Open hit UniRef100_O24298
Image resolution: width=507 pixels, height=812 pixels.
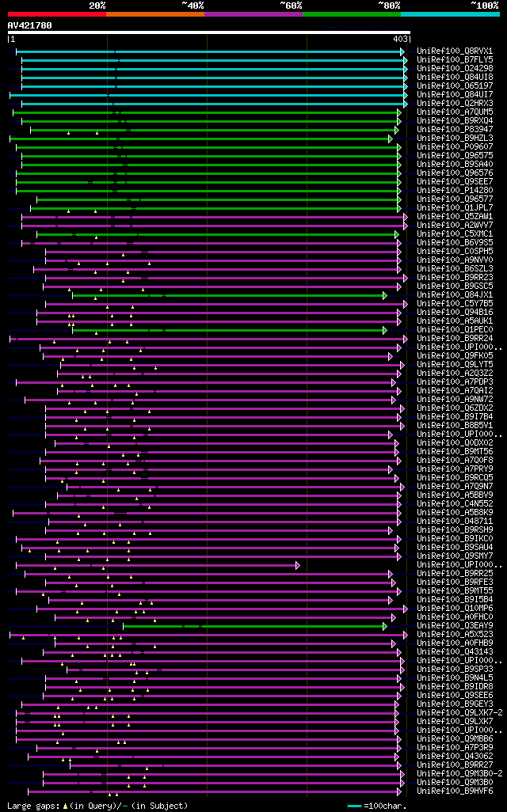coord(455,68)
